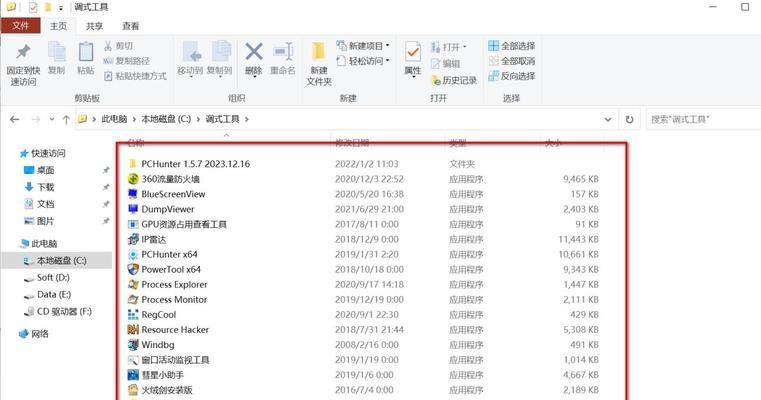Click 此电脑 in the address breadcrumb

tap(114, 119)
